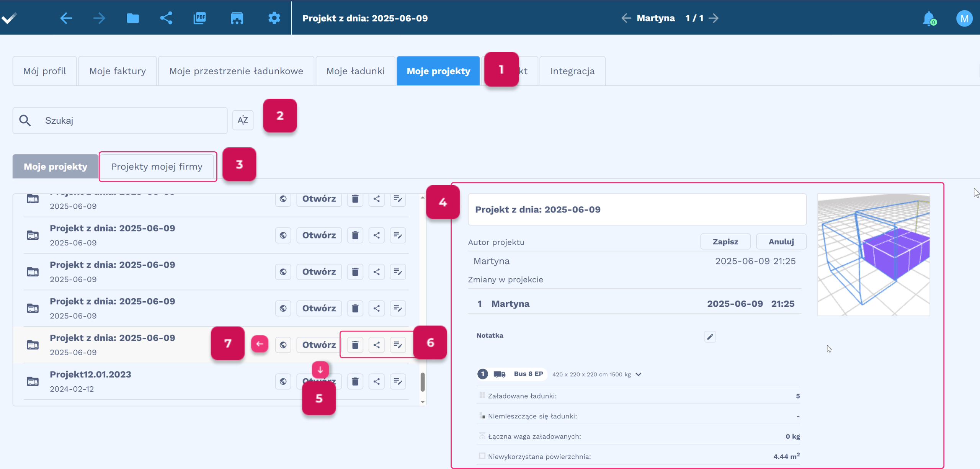Click the settings gear icon
The image size is (980, 469).
coord(274,18)
